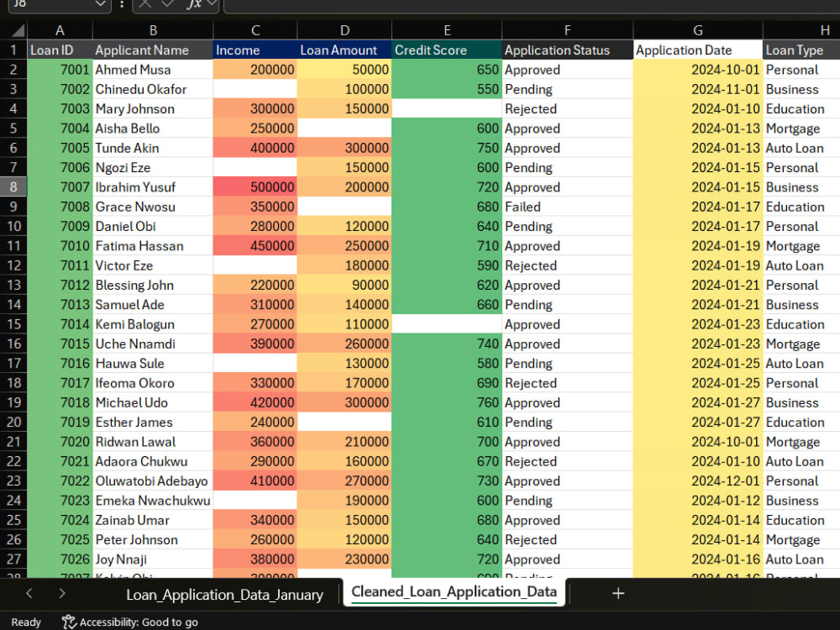This screenshot has height=630, width=840.
Task: Select Mary Johnson's empty Credit Score cell
Action: click(x=447, y=108)
